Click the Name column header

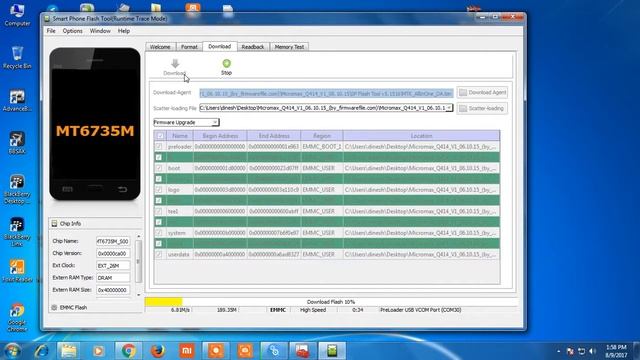tap(180, 136)
